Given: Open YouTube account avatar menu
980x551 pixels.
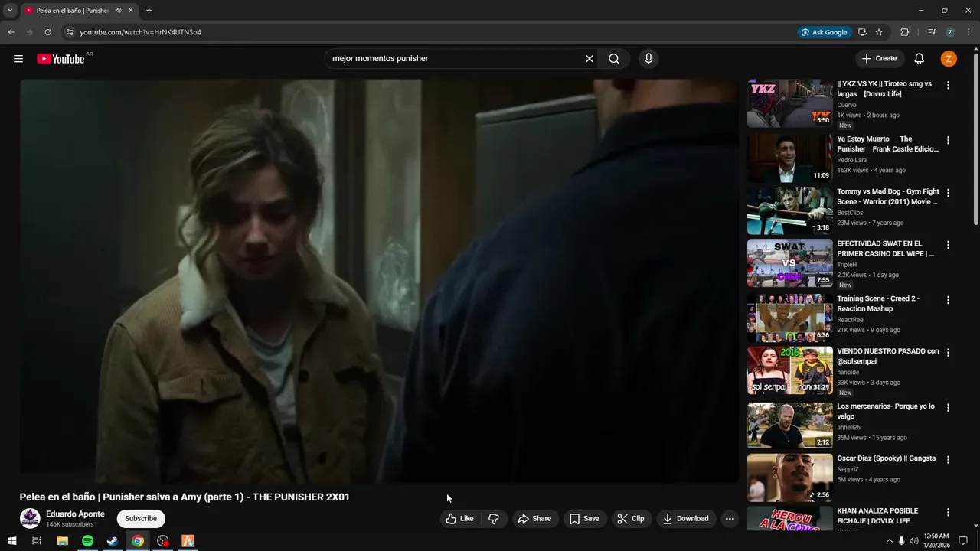Looking at the screenshot, I should pyautogui.click(x=949, y=59).
